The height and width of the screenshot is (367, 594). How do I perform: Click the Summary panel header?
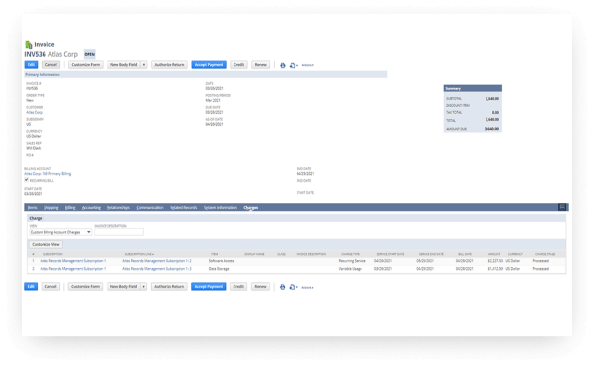473,88
